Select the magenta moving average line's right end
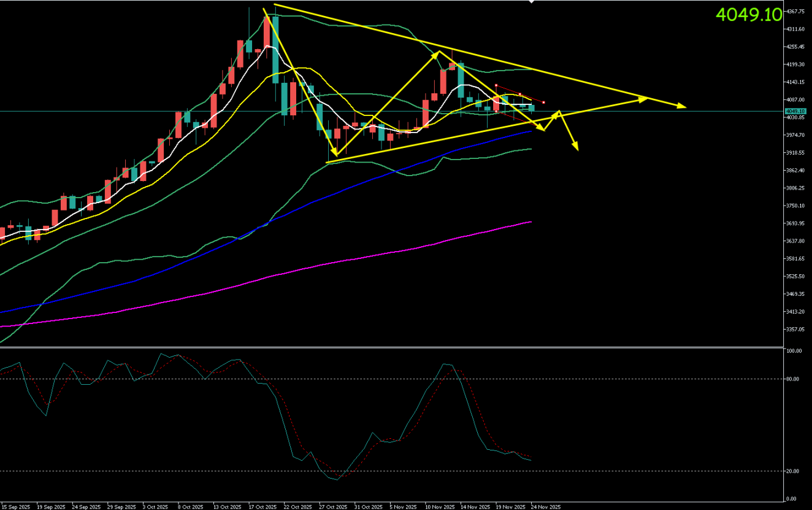812x510 pixels. [x=530, y=222]
